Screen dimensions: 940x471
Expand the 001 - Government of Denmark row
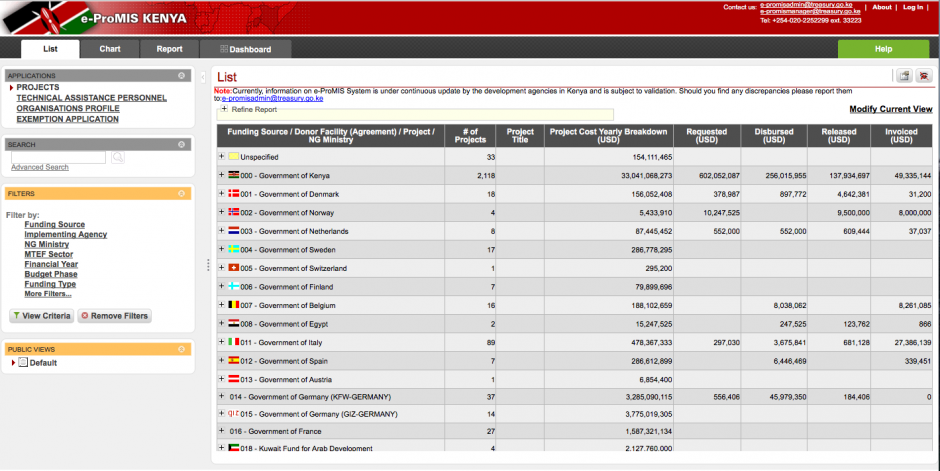click(x=221, y=194)
